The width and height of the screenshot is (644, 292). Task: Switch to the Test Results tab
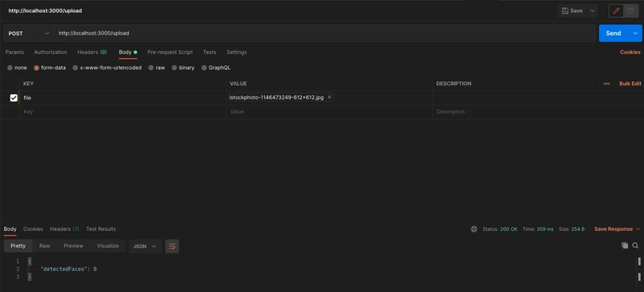click(101, 228)
